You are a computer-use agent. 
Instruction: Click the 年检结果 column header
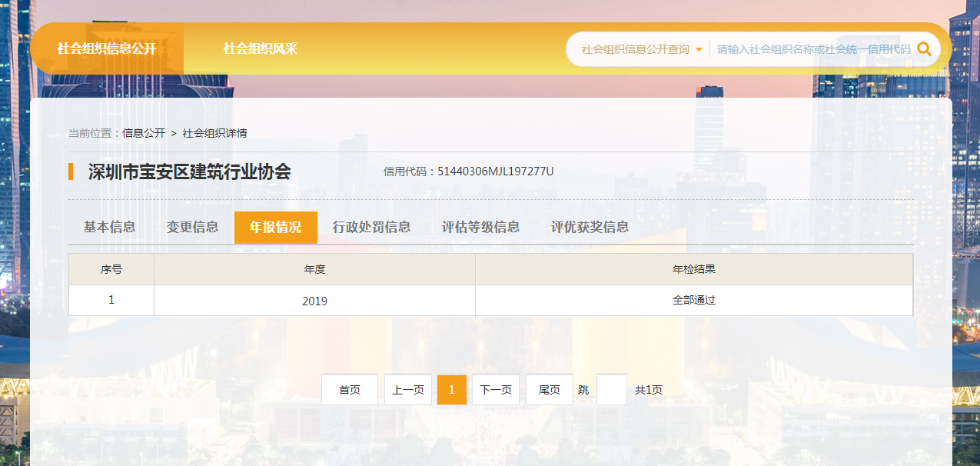[694, 269]
